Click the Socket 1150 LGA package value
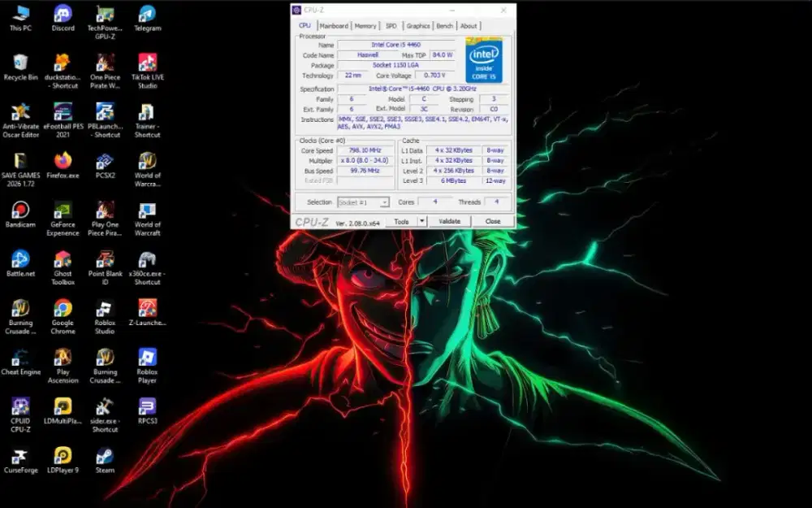812x508 pixels. pos(395,65)
